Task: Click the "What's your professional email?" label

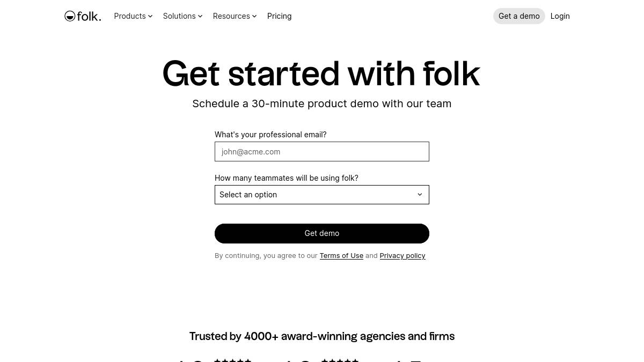Action: (x=270, y=135)
